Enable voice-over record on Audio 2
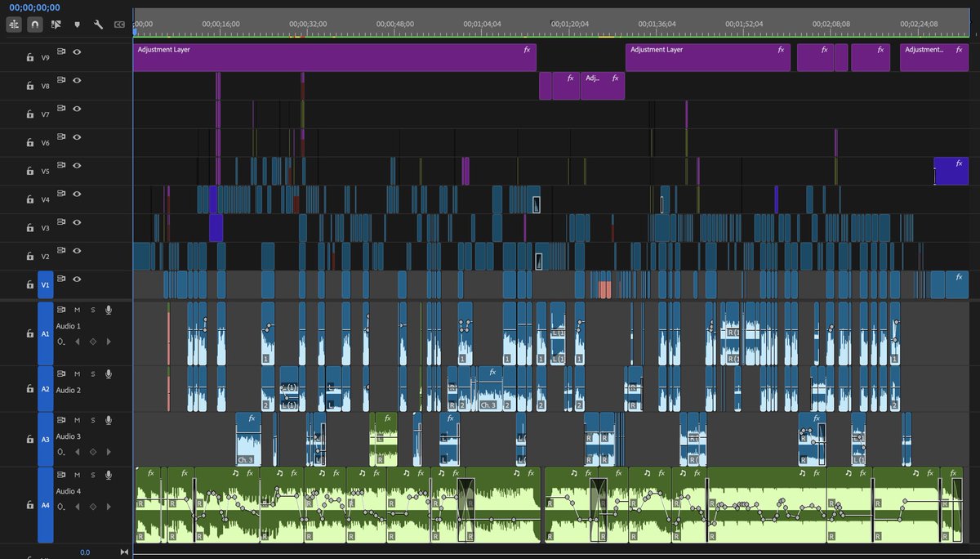Image resolution: width=980 pixels, height=559 pixels. click(108, 373)
